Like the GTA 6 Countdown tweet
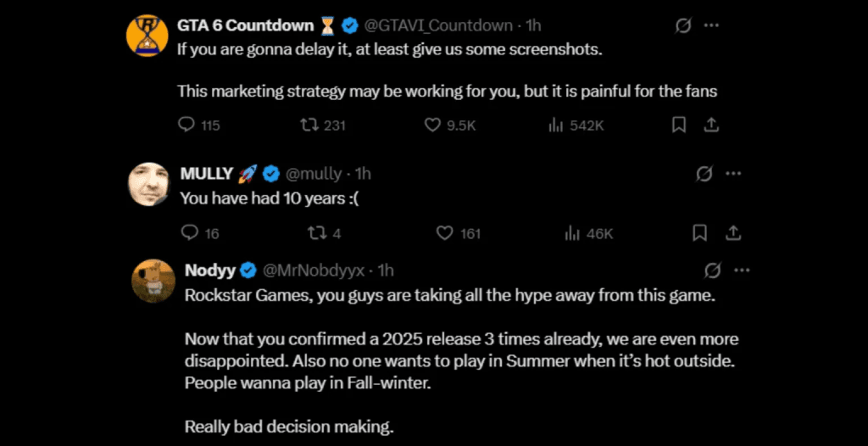This screenshot has height=446, width=868. click(432, 125)
